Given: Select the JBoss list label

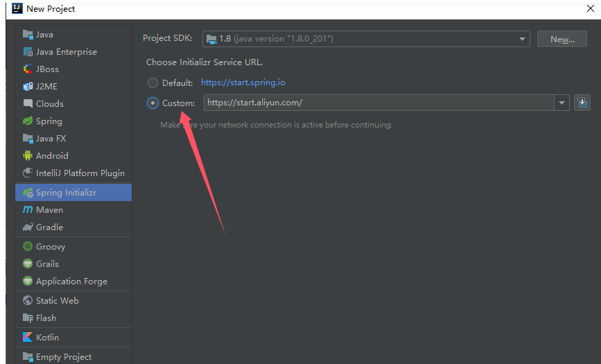Looking at the screenshot, I should pos(48,69).
